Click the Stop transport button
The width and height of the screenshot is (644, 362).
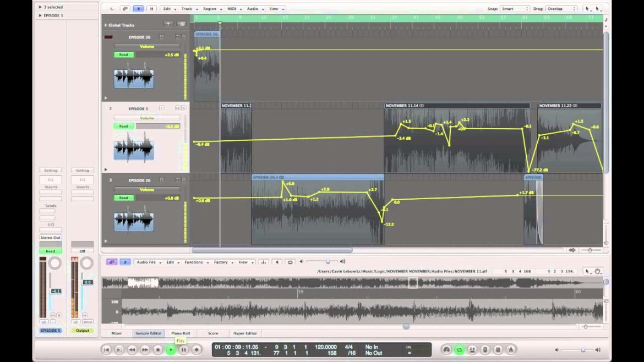click(x=158, y=349)
